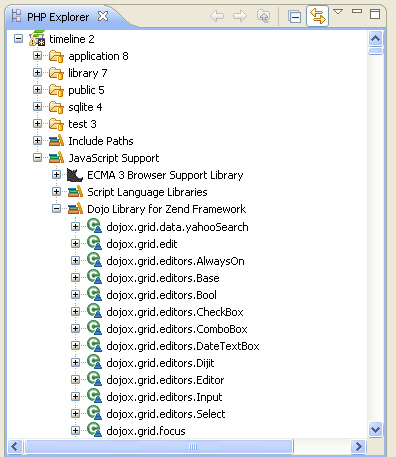The image size is (396, 457).
Task: Click the dojox.grid.editors.Base class icon
Action: [94, 277]
